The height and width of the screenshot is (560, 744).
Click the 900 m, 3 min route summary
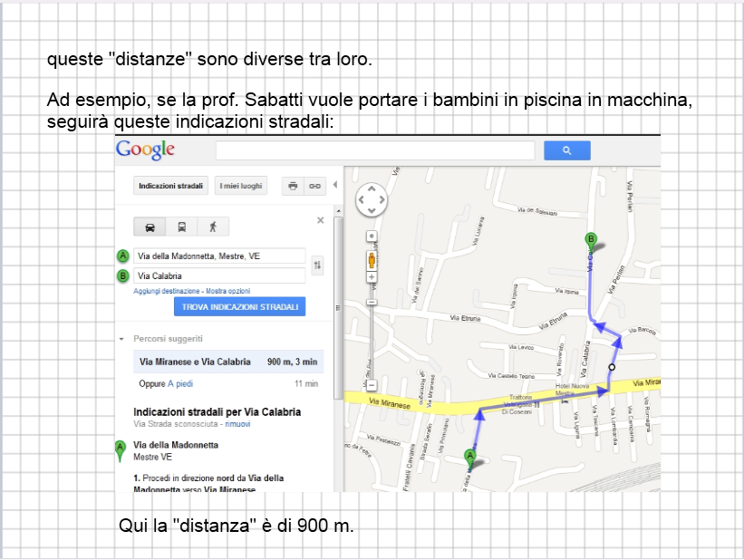tap(293, 362)
